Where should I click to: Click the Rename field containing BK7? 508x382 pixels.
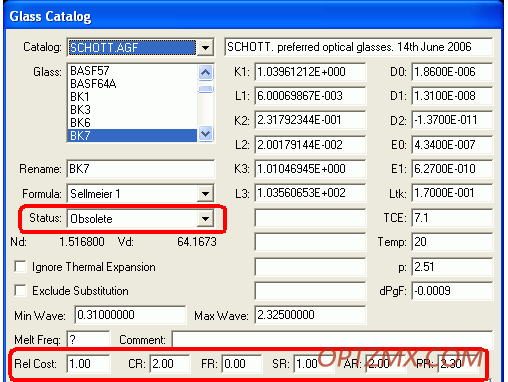141,169
